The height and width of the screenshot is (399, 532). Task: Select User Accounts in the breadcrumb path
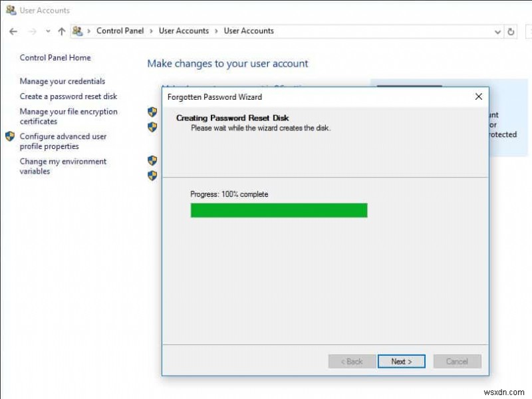(x=184, y=31)
